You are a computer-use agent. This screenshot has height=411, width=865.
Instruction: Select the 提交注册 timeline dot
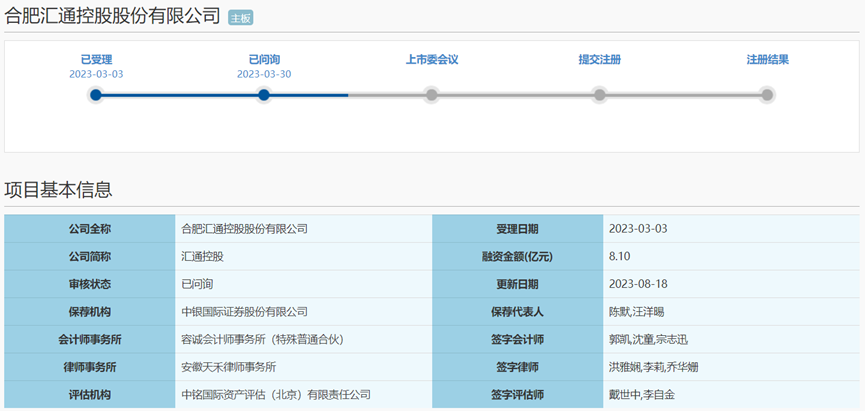click(x=600, y=95)
